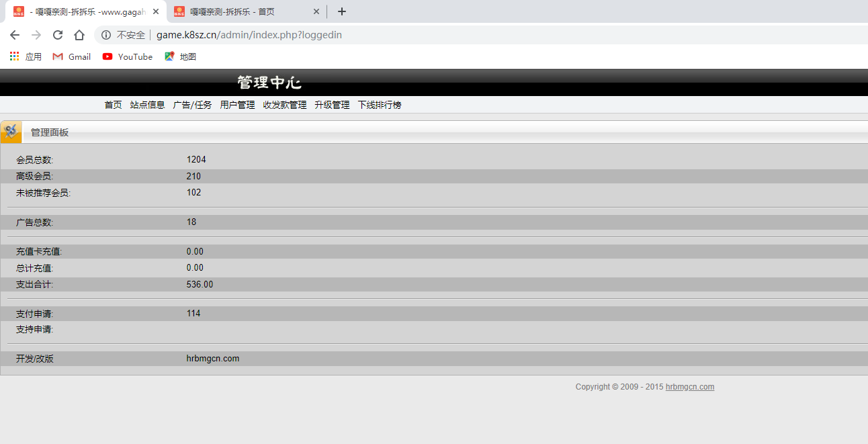Go to the browser home page
Image resolution: width=868 pixels, height=444 pixels.
79,35
